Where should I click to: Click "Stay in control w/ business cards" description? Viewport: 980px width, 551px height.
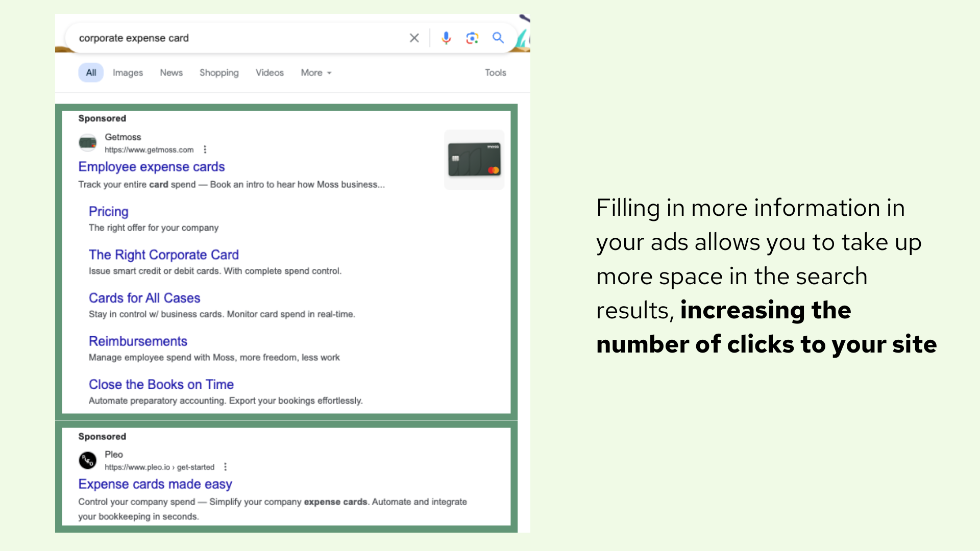click(x=222, y=314)
